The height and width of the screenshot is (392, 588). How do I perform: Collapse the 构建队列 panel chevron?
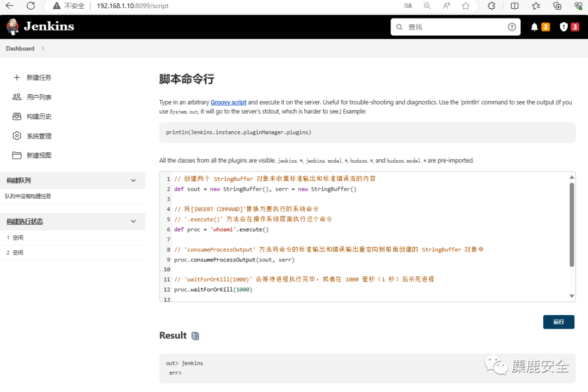[x=133, y=180]
